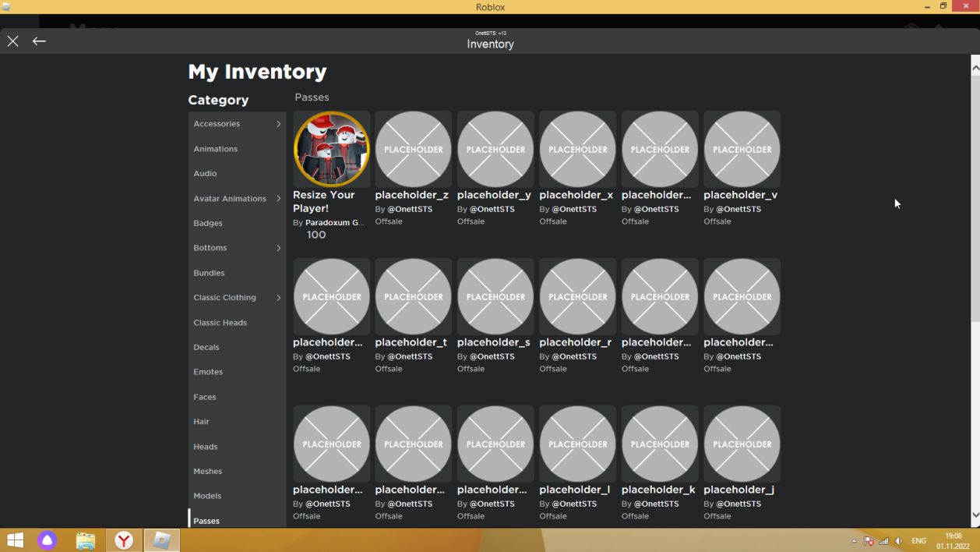Select the Heads category
Image resolution: width=980 pixels, height=552 pixels.
[237, 447]
